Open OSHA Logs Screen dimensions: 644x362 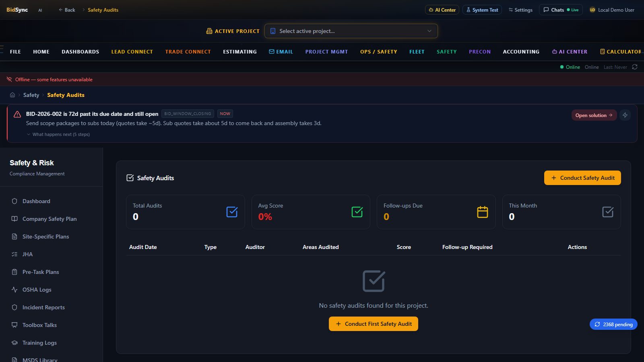tap(51, 290)
